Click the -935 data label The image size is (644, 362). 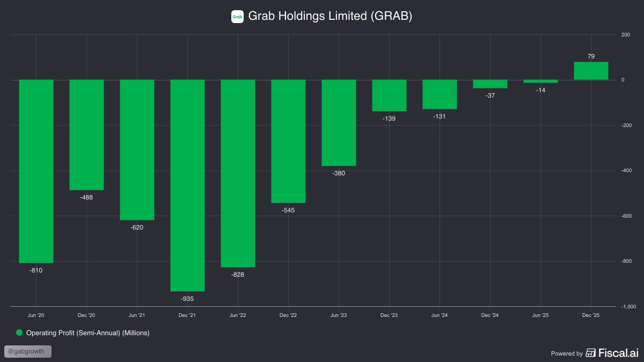pyautogui.click(x=187, y=299)
